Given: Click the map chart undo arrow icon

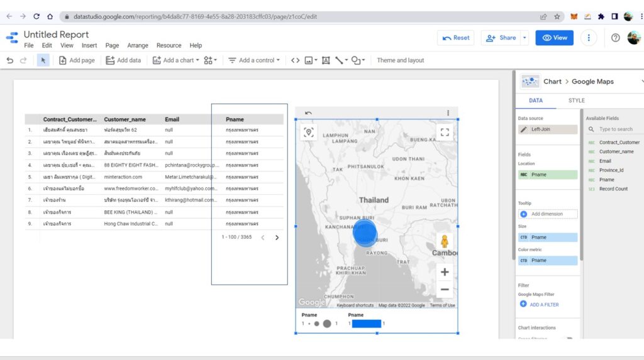Looking at the screenshot, I should 308,113.
